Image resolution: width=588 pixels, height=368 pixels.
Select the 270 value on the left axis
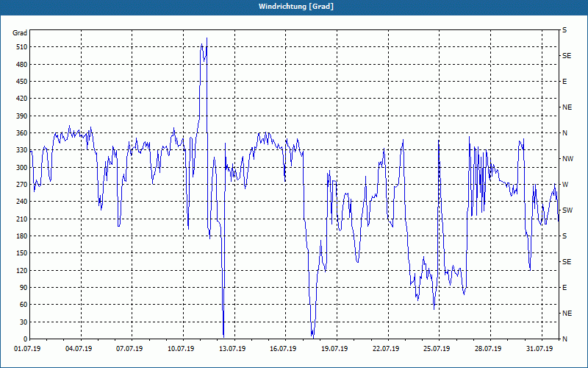tap(22, 185)
